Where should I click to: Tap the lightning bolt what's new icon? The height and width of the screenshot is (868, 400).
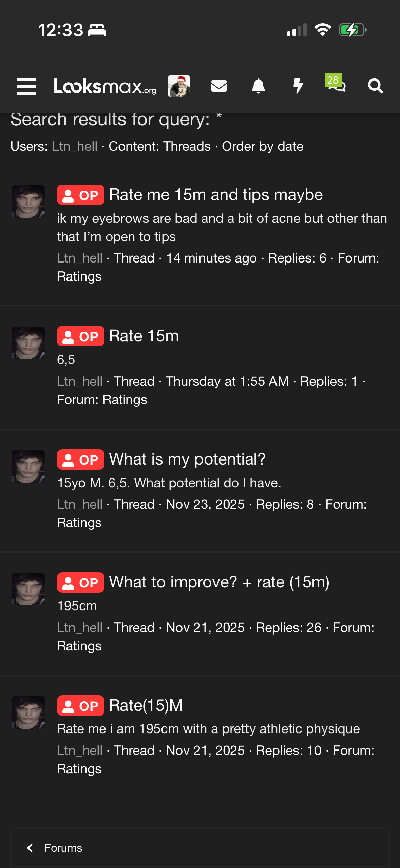pyautogui.click(x=298, y=86)
